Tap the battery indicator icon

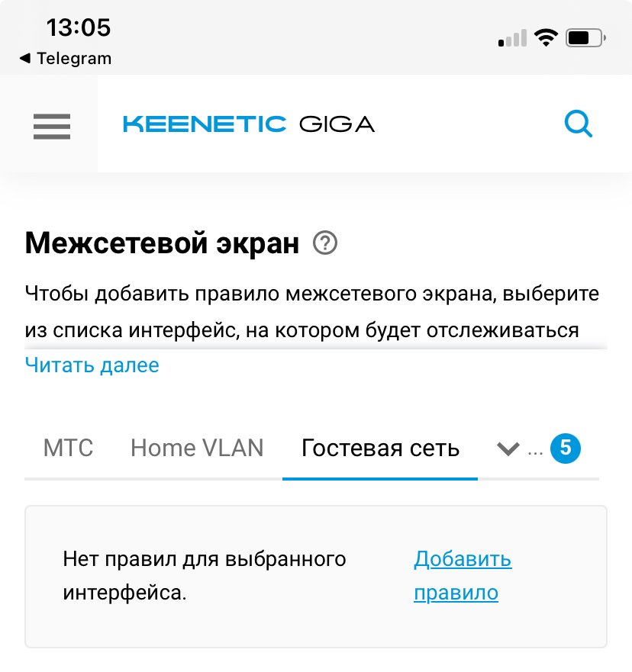586,38
